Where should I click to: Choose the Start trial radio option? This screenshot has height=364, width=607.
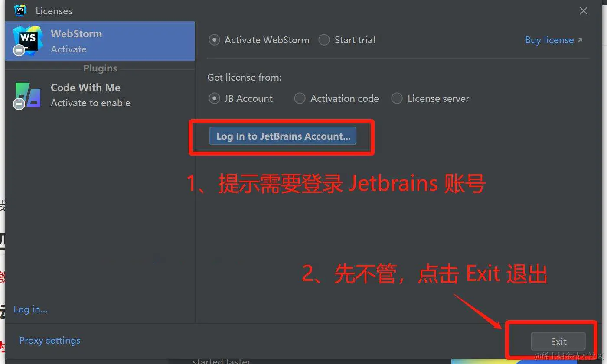(x=347, y=40)
